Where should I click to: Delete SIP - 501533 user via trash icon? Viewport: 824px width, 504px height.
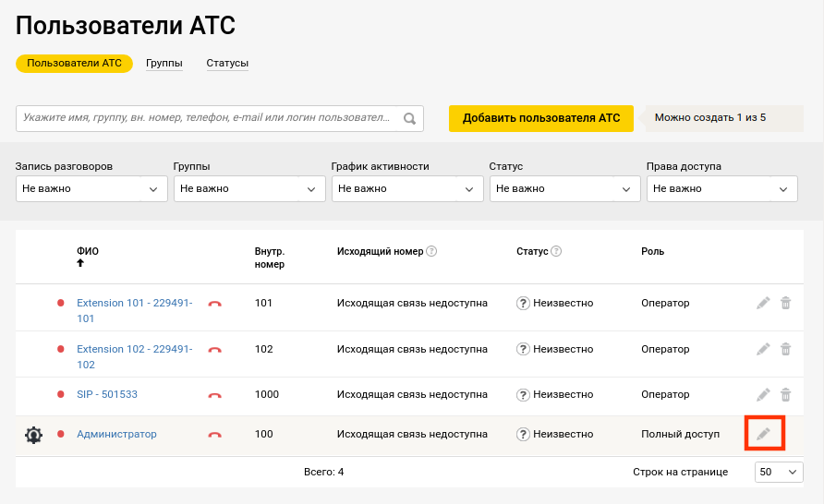click(x=785, y=394)
